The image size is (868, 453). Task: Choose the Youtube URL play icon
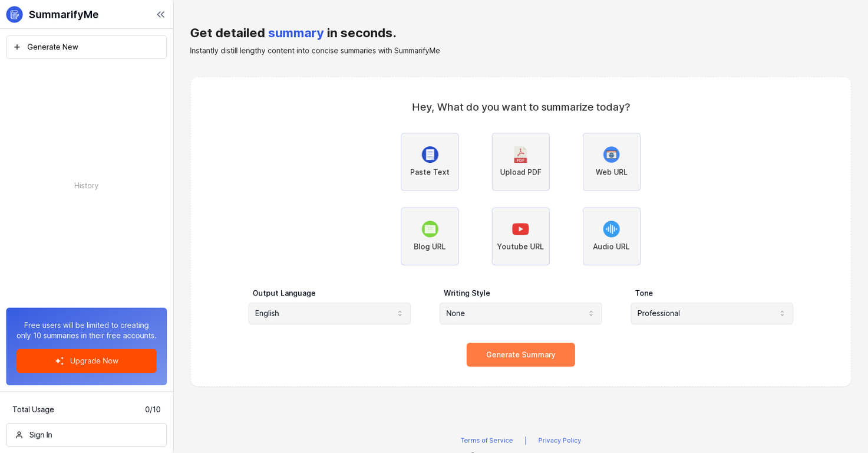pyautogui.click(x=520, y=229)
